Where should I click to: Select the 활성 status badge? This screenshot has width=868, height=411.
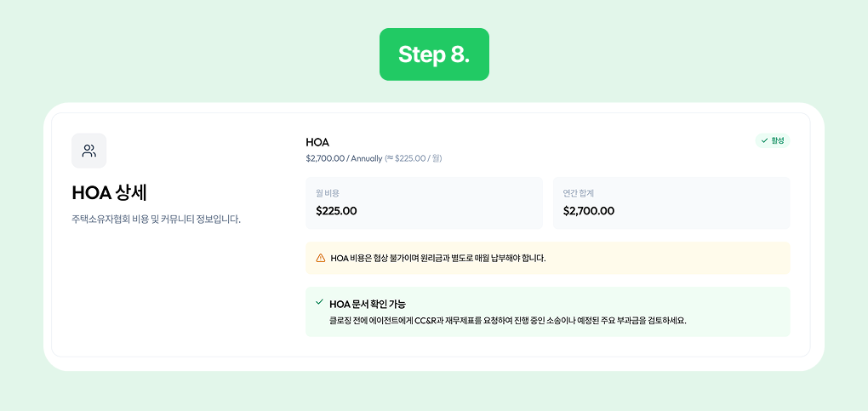[x=773, y=140]
